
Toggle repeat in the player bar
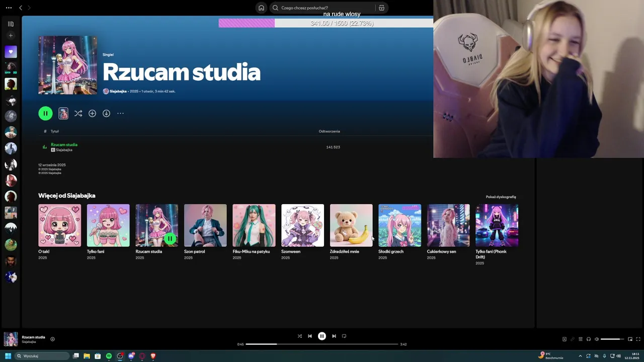[344, 336]
